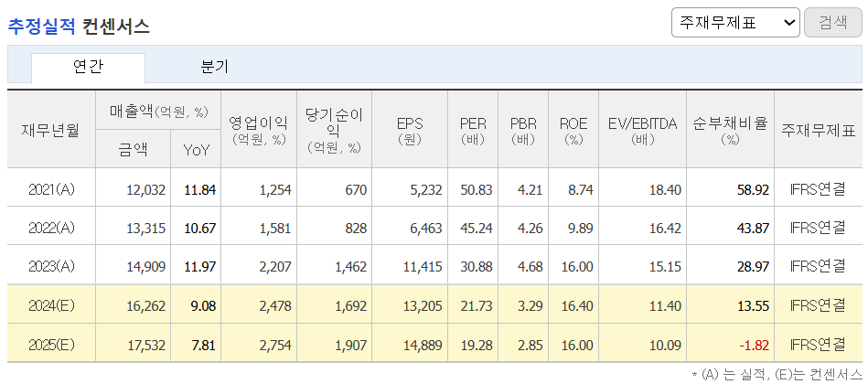
Task: Click the PBR column header
Action: (x=523, y=130)
